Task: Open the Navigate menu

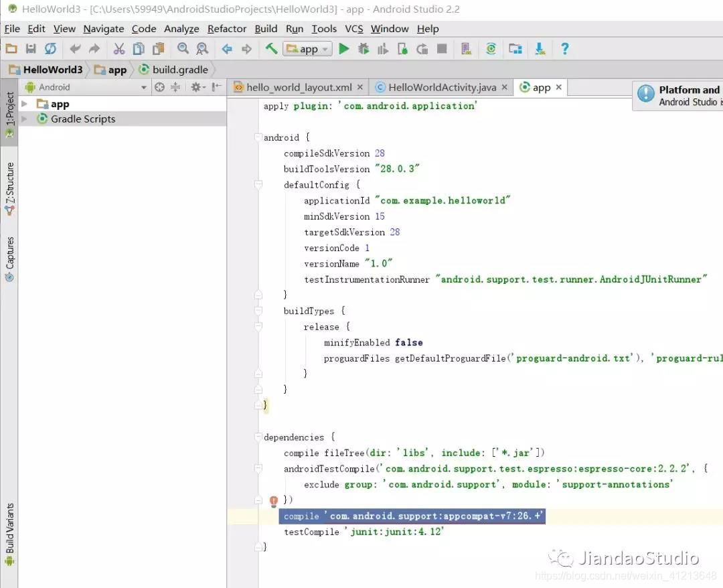Action: (x=104, y=29)
